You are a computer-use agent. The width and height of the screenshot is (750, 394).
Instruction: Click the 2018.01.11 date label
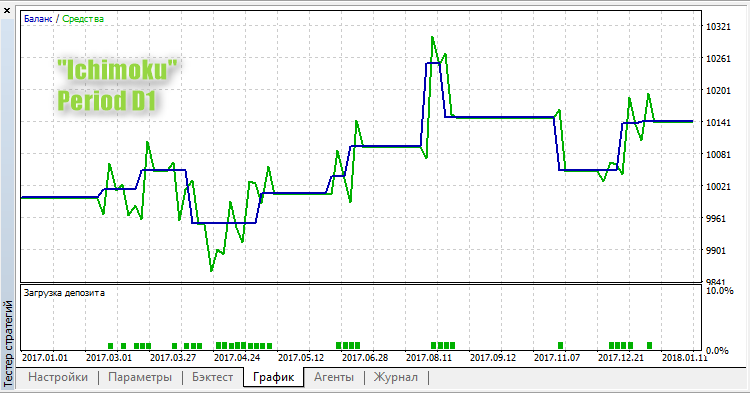[684, 358]
